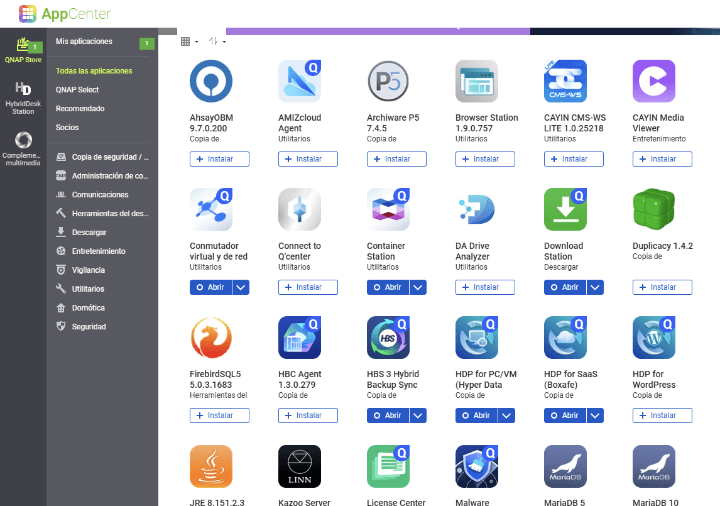Click the Malware shield app icon
Screen dimensions: 720x506
tap(477, 466)
